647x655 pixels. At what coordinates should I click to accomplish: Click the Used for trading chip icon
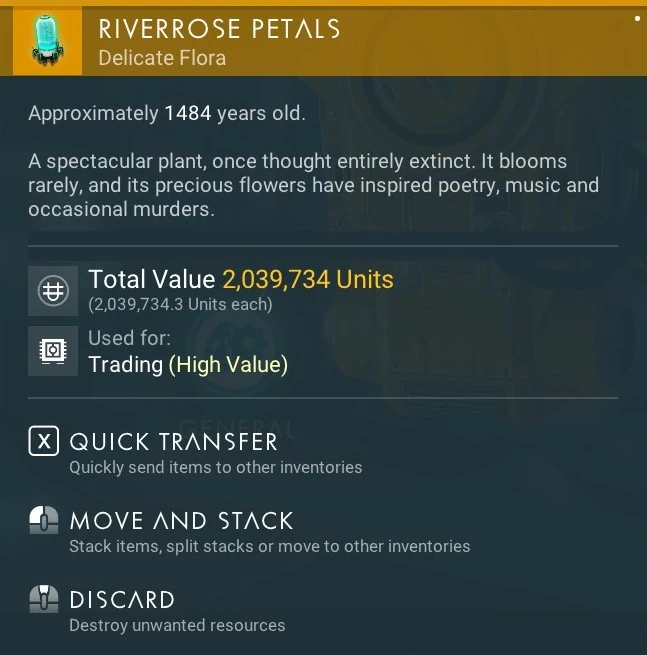click(51, 352)
